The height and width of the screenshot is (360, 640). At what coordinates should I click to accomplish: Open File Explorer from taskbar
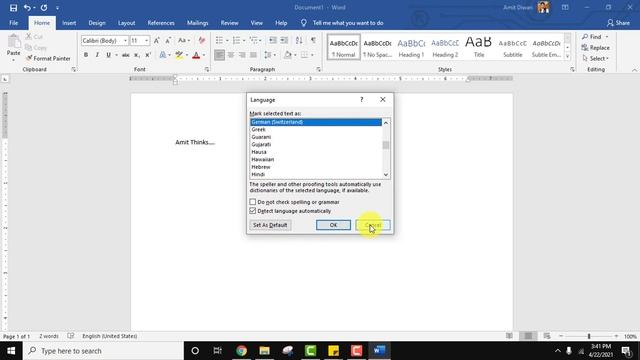(264, 351)
